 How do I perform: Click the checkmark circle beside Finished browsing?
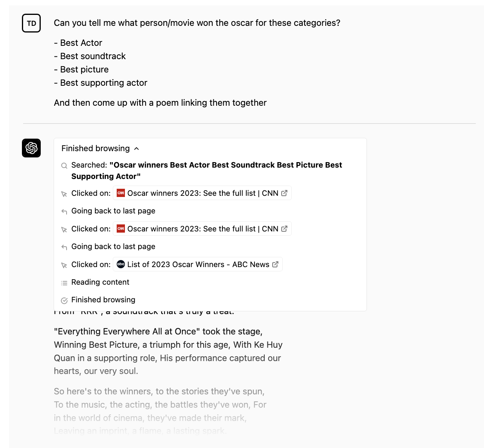(x=64, y=300)
